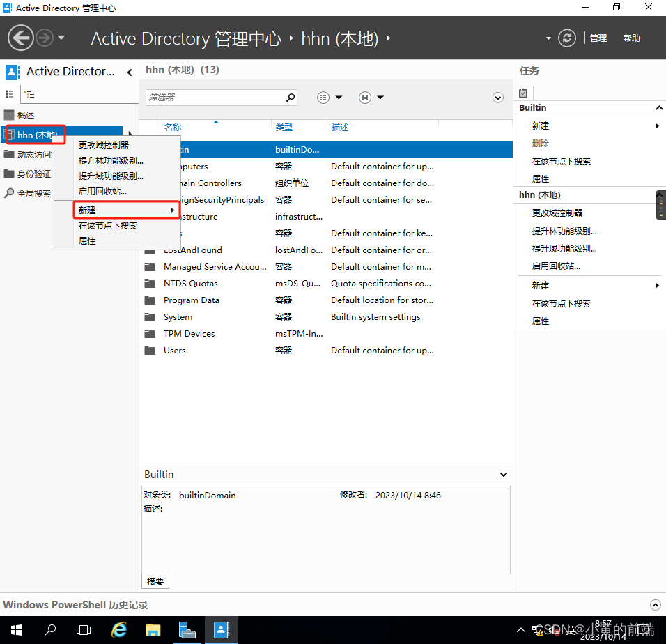Screen dimensions: 666x644
Task: Choose 在该节点下搜索 in context menu
Action: click(x=108, y=226)
